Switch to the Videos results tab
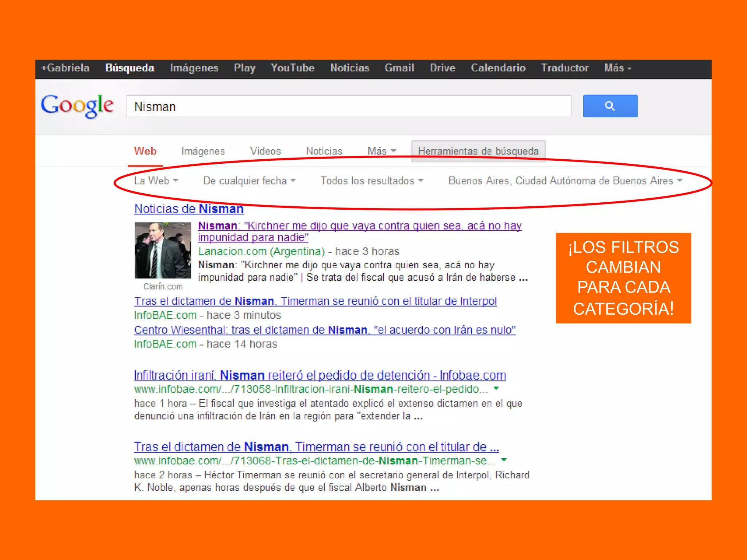Image resolution: width=747 pixels, height=560 pixels. coord(265,151)
